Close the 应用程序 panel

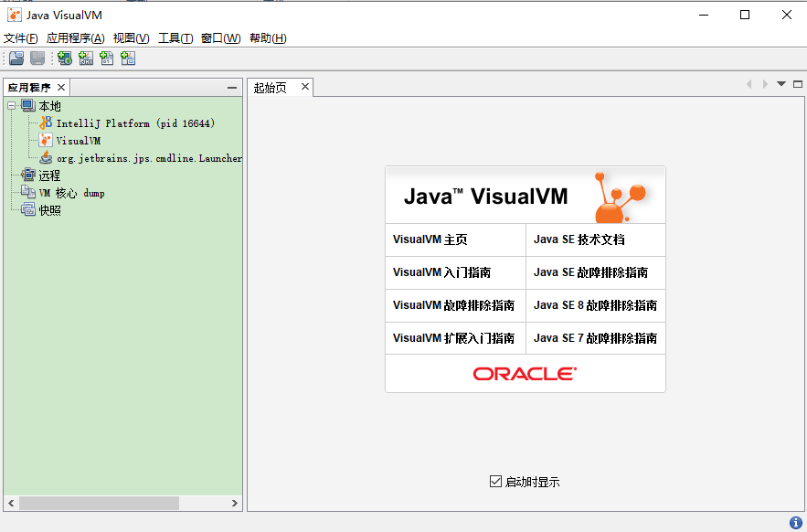click(x=61, y=87)
